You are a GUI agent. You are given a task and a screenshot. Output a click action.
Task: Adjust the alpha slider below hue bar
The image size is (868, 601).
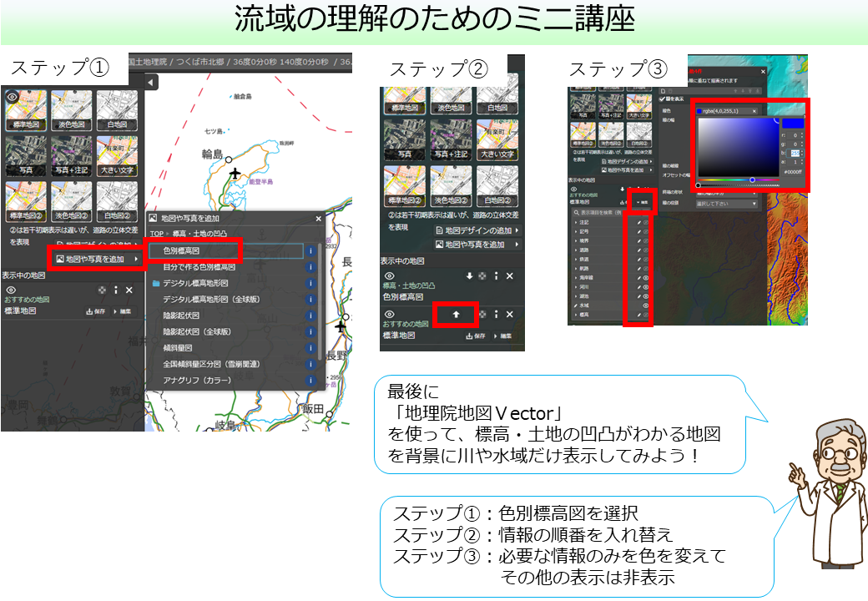739,185
